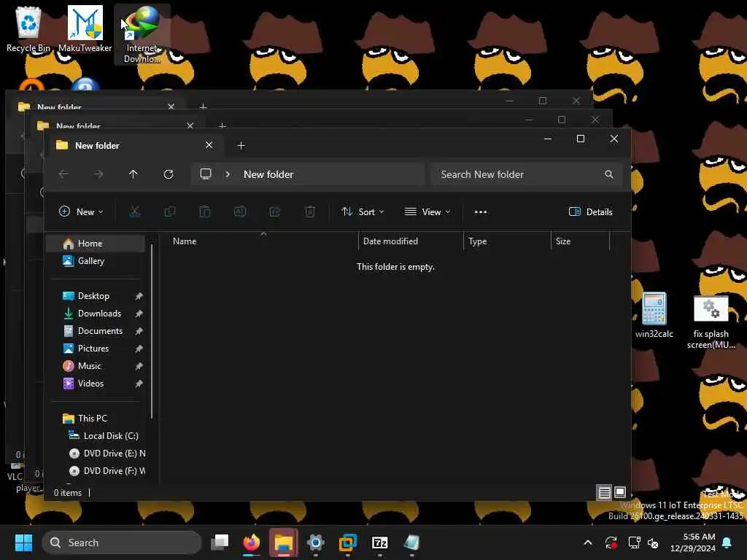Open Task View on the taskbar

(x=220, y=542)
